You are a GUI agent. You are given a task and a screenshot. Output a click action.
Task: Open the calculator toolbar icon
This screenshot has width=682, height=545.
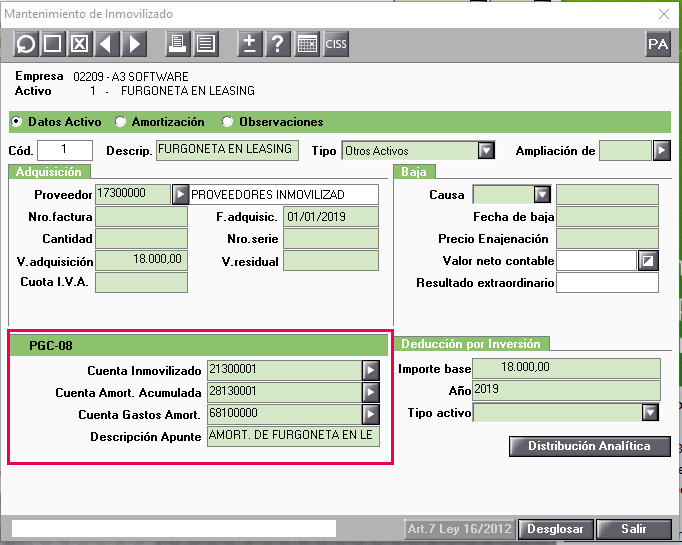(x=307, y=44)
